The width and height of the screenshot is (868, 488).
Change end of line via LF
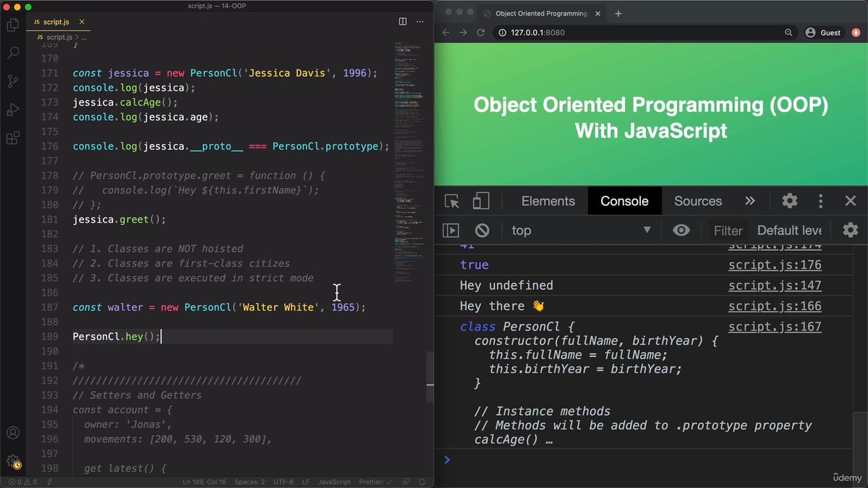click(306, 481)
